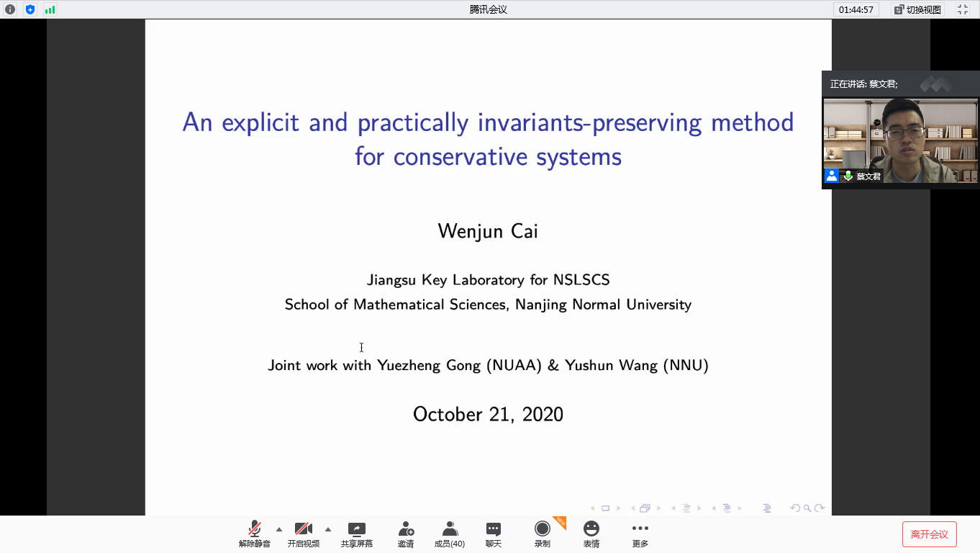Image resolution: width=980 pixels, height=553 pixels.
Task: Click the meeting duration timer 01:44:57
Action: (856, 9)
